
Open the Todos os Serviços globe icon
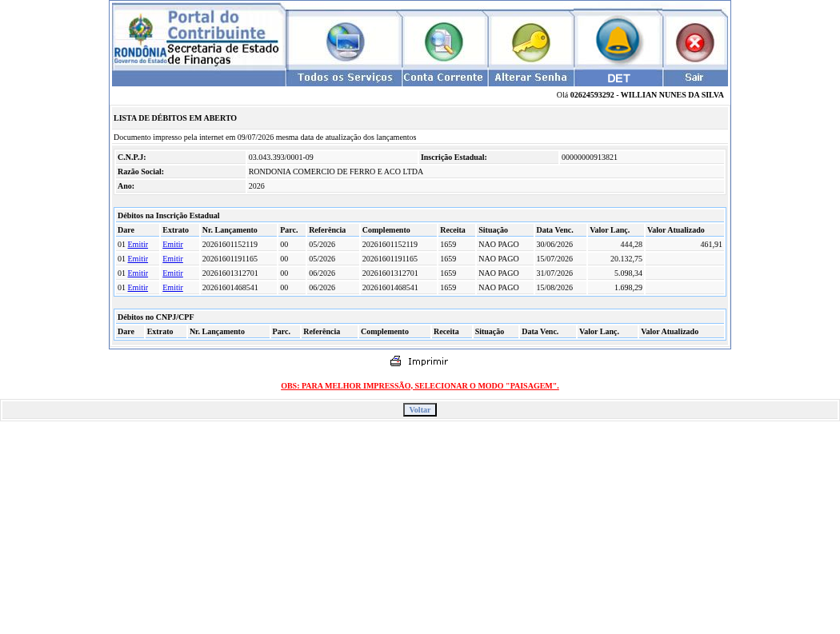tap(346, 42)
